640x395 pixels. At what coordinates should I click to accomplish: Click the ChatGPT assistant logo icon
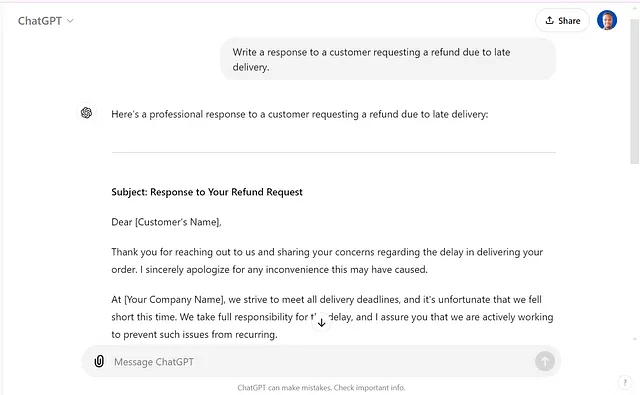click(86, 113)
